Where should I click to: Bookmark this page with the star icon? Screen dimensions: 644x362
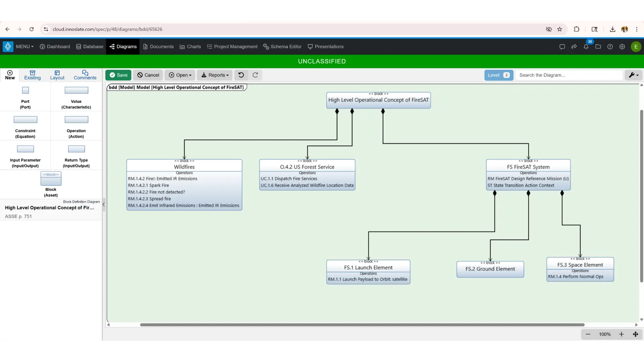[x=559, y=29]
